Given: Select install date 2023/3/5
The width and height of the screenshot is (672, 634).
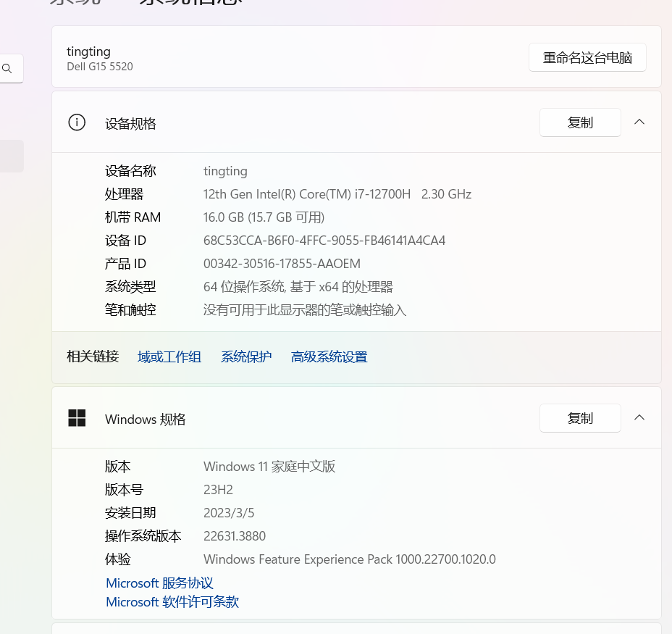Looking at the screenshot, I should coord(229,512).
